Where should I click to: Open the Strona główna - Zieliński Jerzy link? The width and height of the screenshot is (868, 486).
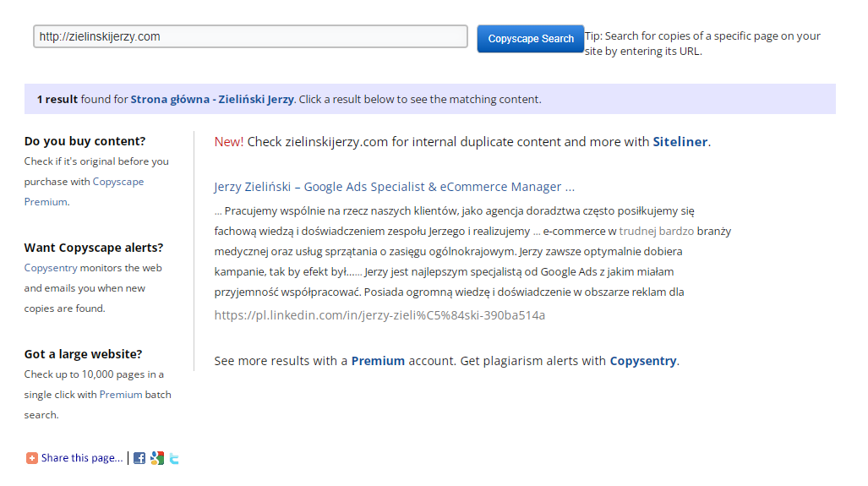tap(212, 100)
